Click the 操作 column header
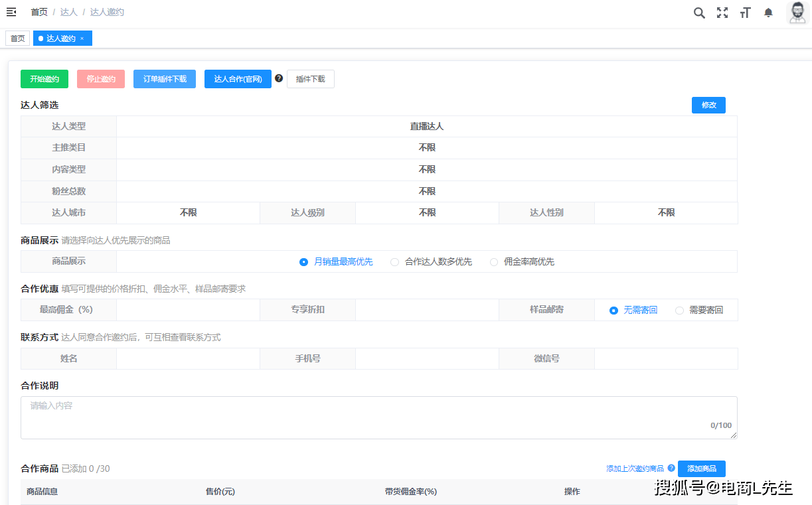812x505 pixels. click(x=572, y=492)
